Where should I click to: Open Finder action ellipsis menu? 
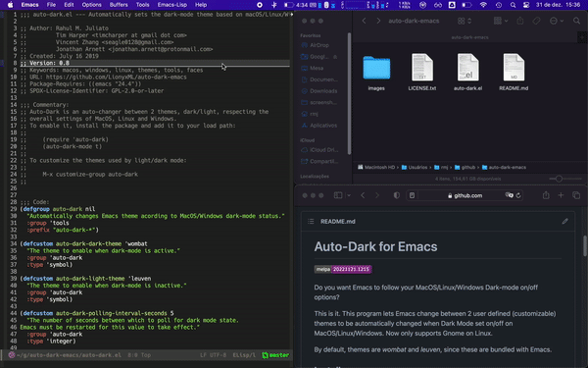coord(556,21)
